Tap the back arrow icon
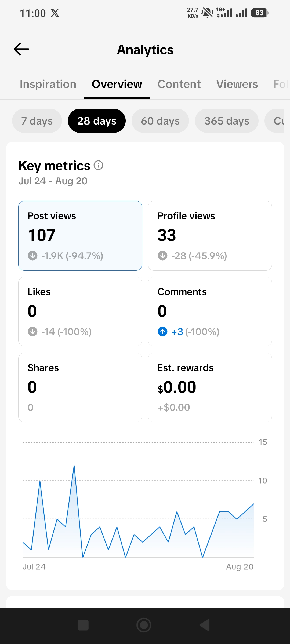The height and width of the screenshot is (644, 290). pos(21,49)
